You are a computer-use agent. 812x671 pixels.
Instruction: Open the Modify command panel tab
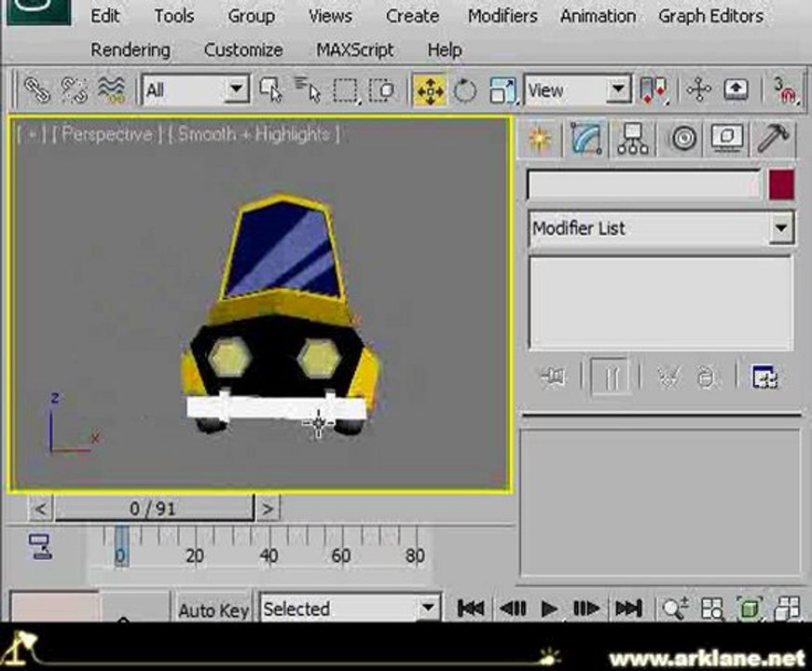click(x=586, y=138)
